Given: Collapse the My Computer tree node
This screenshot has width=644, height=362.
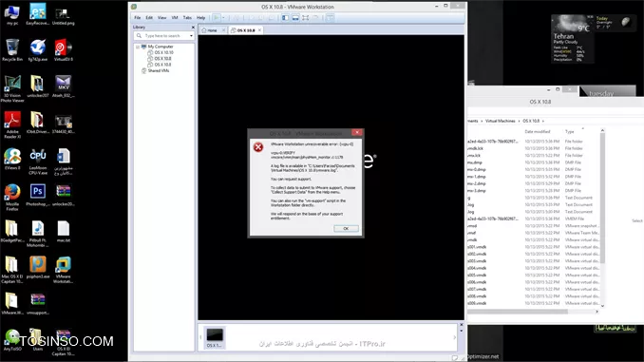Looking at the screenshot, I should pos(138,47).
